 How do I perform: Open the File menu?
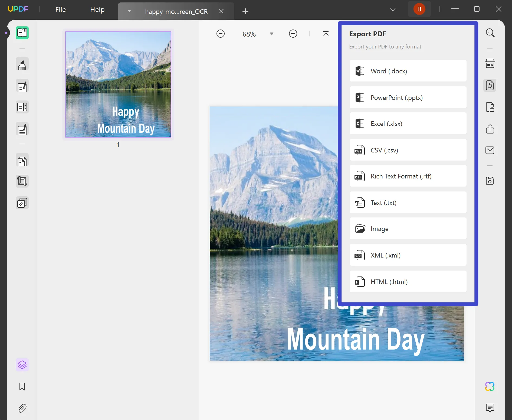(x=61, y=9)
